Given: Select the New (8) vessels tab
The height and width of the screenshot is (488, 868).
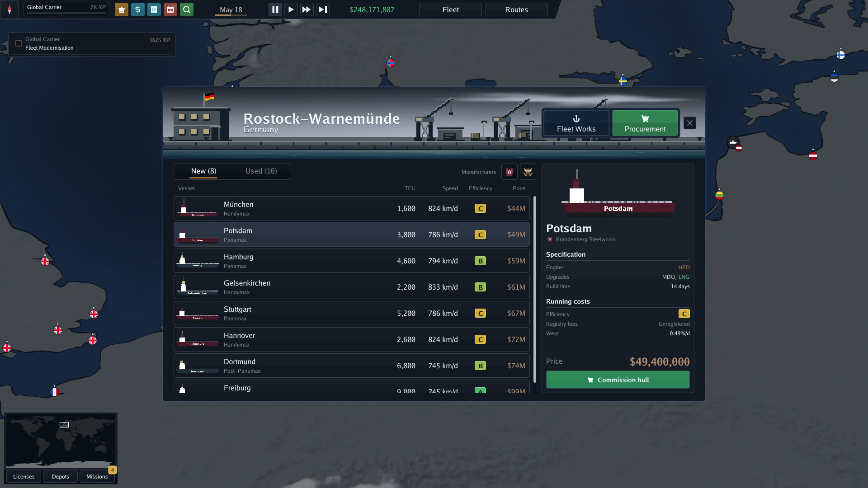Looking at the screenshot, I should (203, 171).
